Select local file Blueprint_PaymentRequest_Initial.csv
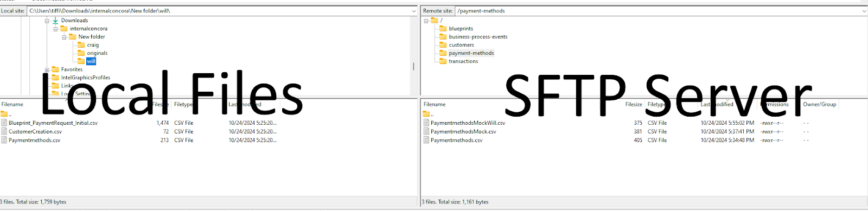868x211 pixels. [x=53, y=123]
